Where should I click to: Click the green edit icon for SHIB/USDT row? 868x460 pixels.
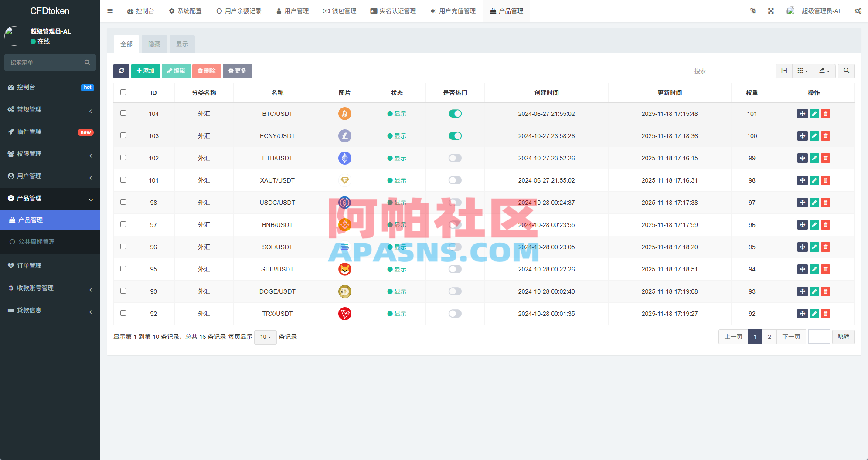point(814,269)
